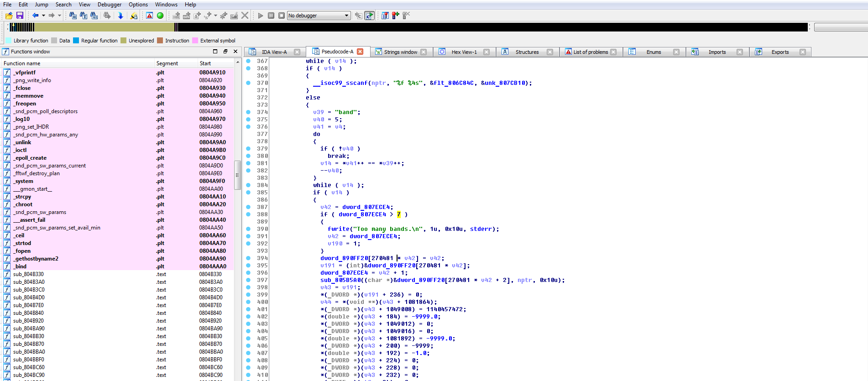This screenshot has width=868, height=381.
Task: Expand the back navigation history arrow
Action: [x=43, y=16]
